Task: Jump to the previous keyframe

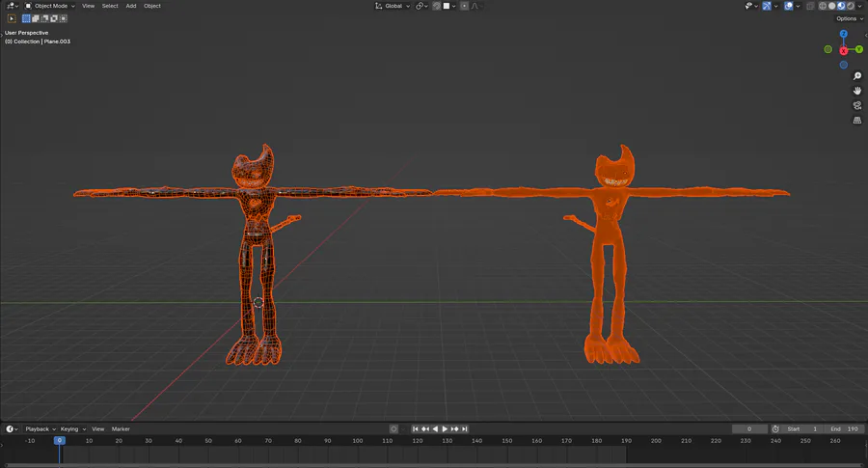Action: point(425,428)
